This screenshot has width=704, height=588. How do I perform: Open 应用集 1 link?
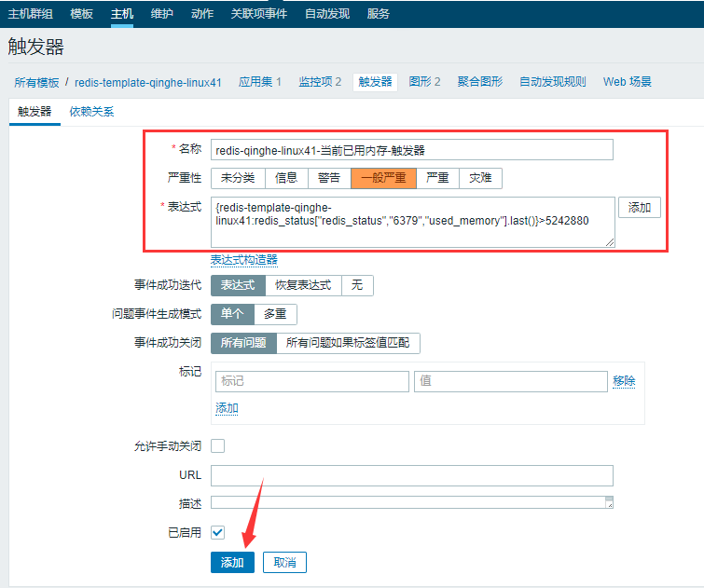point(259,82)
